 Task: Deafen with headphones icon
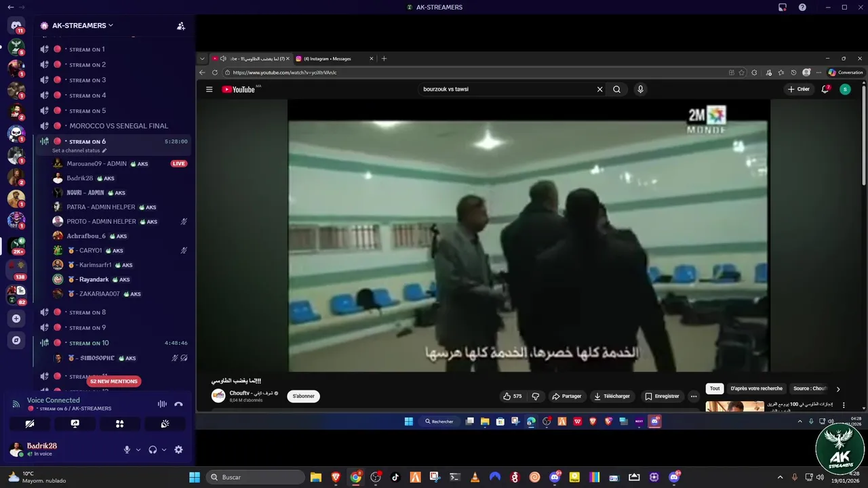pos(153,449)
